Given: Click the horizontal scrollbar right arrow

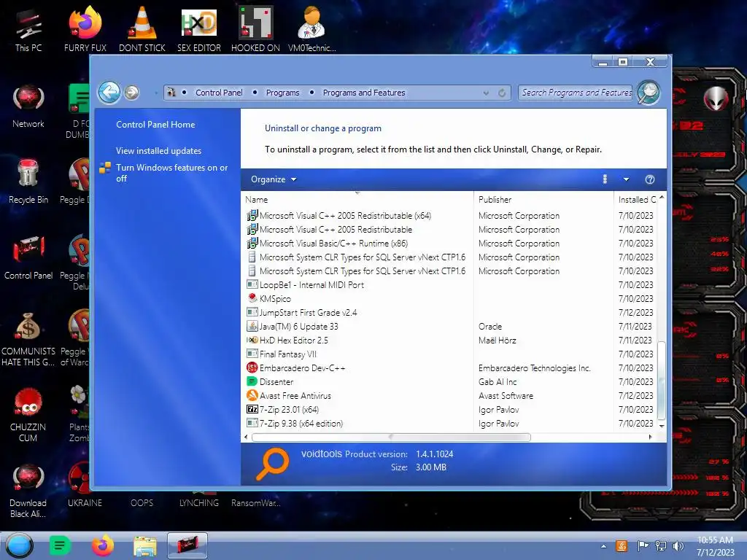Looking at the screenshot, I should click(650, 437).
